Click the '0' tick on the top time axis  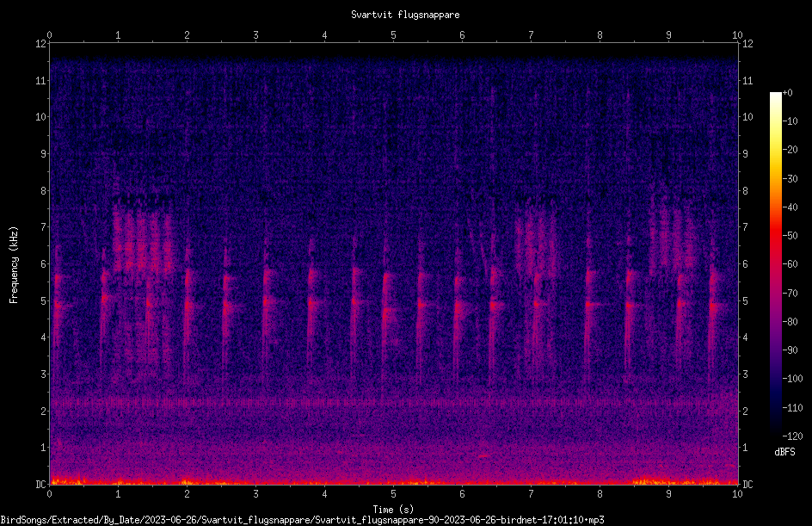50,35
